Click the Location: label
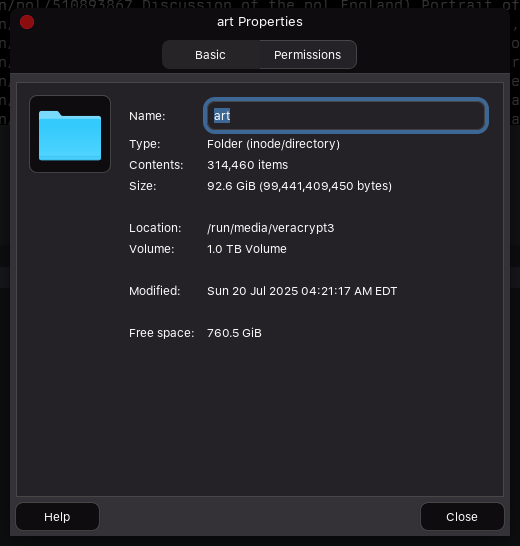 point(155,228)
